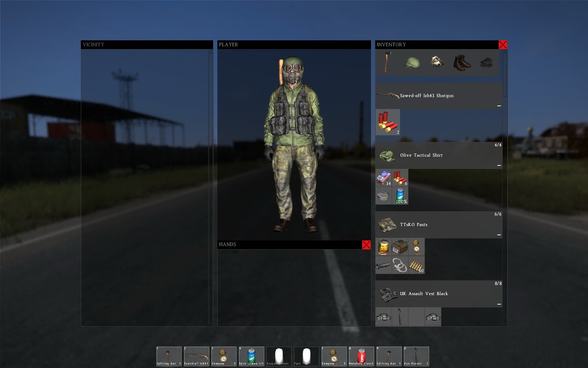Click the 4/4 capacity on Olive Tactical Shirt
The image size is (588, 368).
[498, 145]
